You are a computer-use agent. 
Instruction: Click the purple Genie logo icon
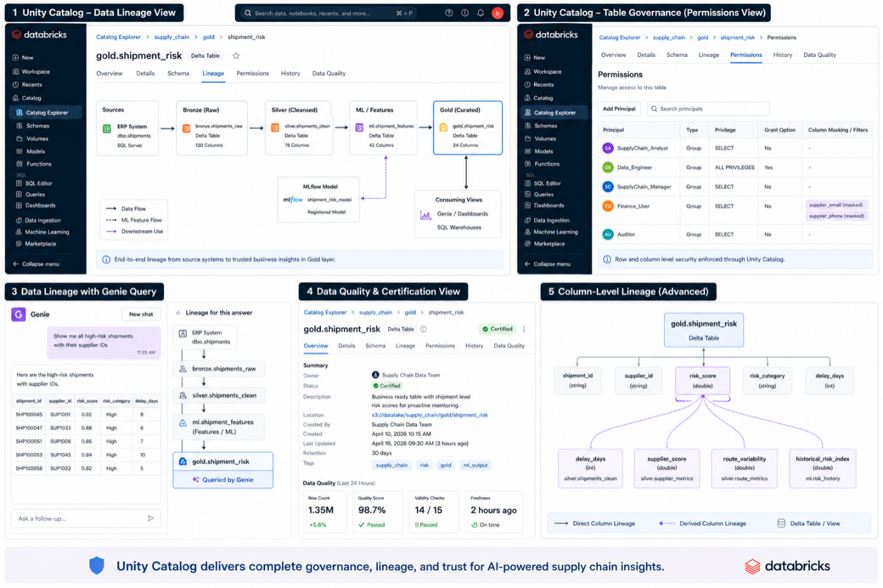19,314
